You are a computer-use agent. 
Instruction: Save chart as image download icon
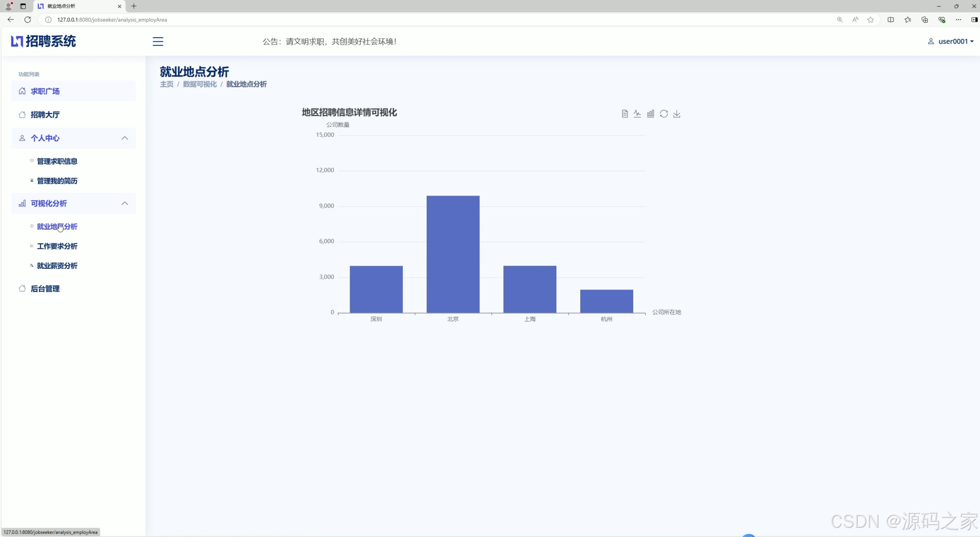click(677, 114)
